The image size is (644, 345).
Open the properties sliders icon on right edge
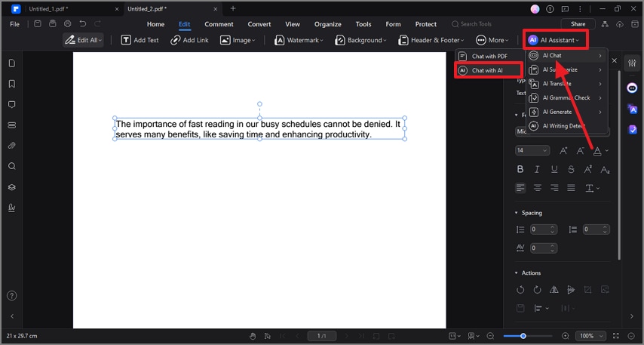[632, 63]
